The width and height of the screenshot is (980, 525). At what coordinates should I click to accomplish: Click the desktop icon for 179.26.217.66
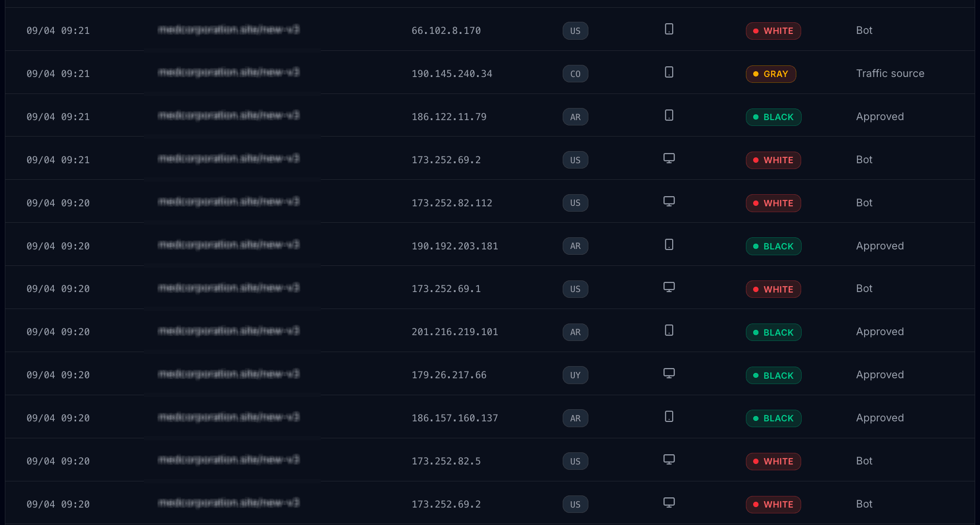[669, 373]
